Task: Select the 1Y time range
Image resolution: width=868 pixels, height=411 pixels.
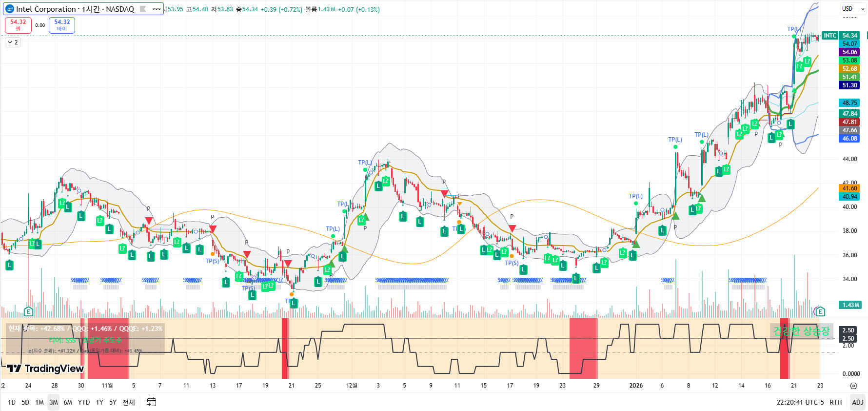Action: pos(99,402)
